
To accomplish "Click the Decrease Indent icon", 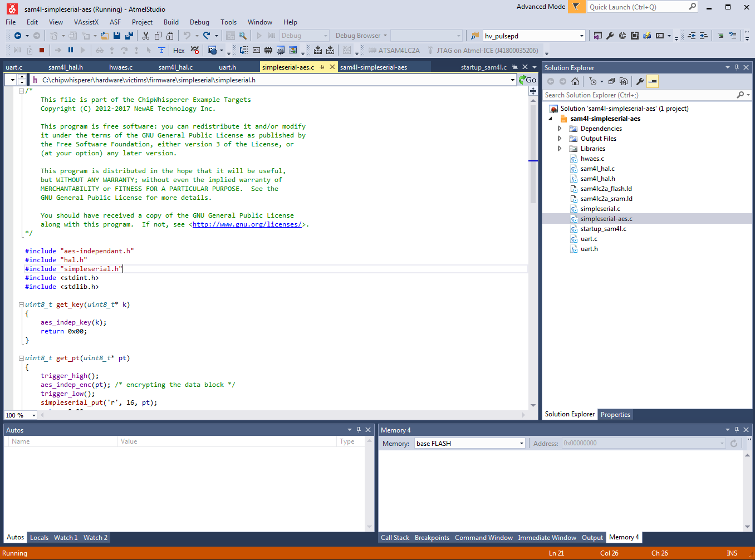I will click(x=692, y=36).
